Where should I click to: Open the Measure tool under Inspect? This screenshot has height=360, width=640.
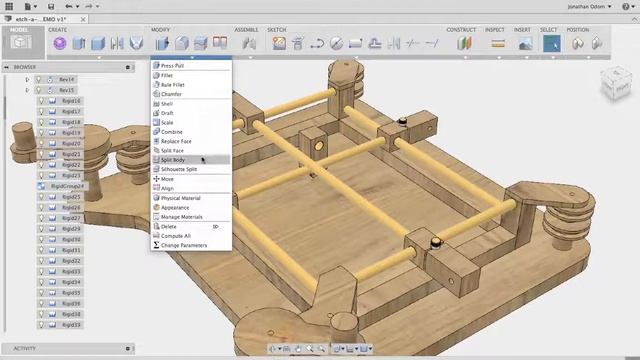pos(498,43)
